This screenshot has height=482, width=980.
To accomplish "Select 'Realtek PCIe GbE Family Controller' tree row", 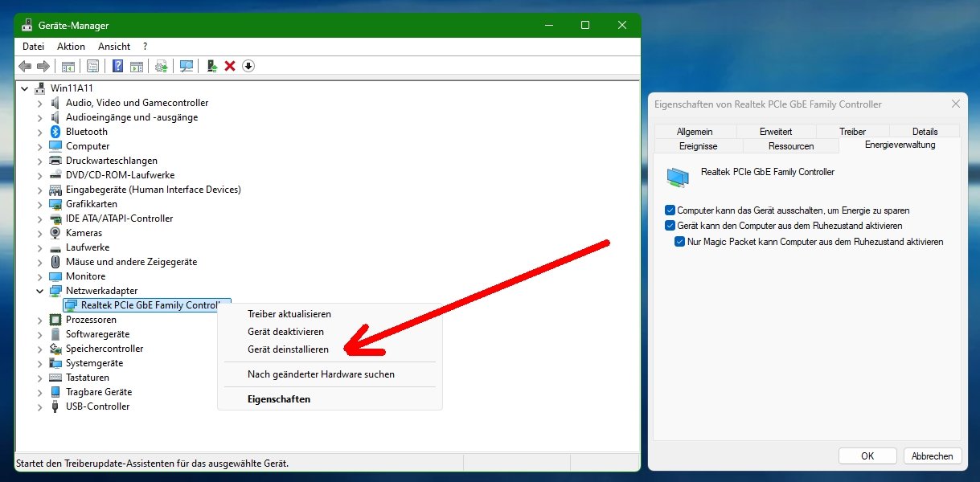I will (146, 305).
